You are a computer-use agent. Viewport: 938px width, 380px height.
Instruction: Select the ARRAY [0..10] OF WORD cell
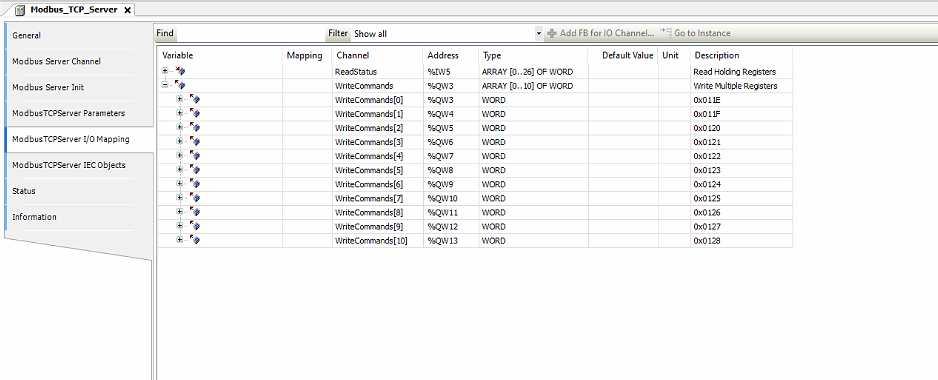(x=534, y=86)
